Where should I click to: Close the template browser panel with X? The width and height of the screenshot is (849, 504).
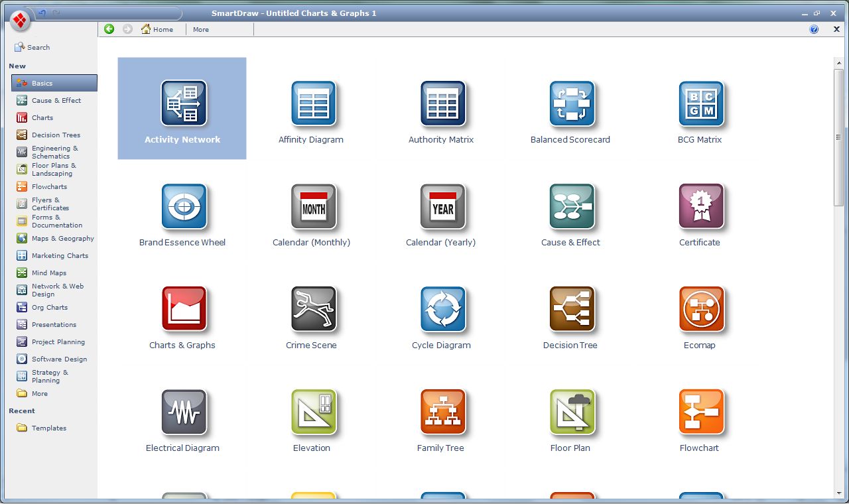(x=836, y=29)
